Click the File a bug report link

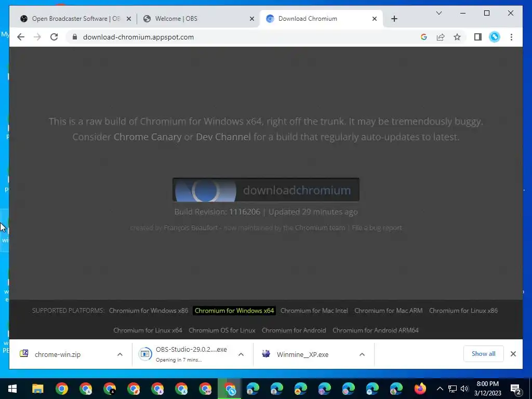click(x=377, y=228)
